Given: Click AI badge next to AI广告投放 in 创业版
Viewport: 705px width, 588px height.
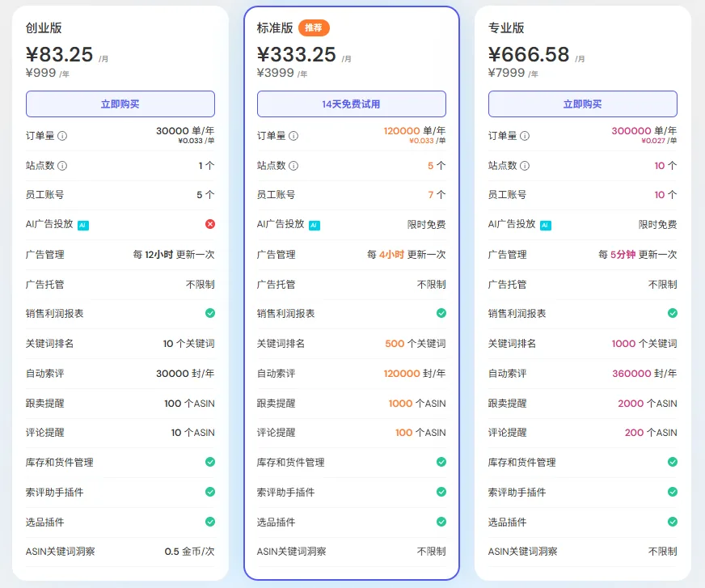Looking at the screenshot, I should click(x=83, y=226).
